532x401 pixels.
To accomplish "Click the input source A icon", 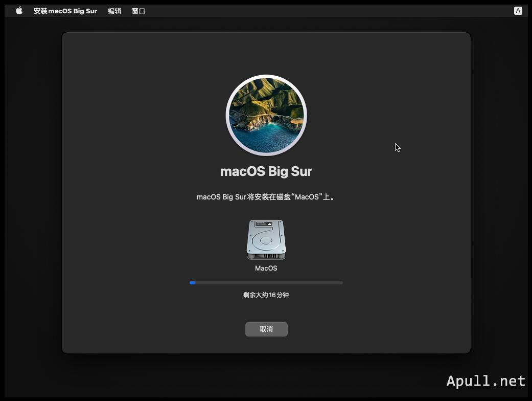I will [518, 11].
